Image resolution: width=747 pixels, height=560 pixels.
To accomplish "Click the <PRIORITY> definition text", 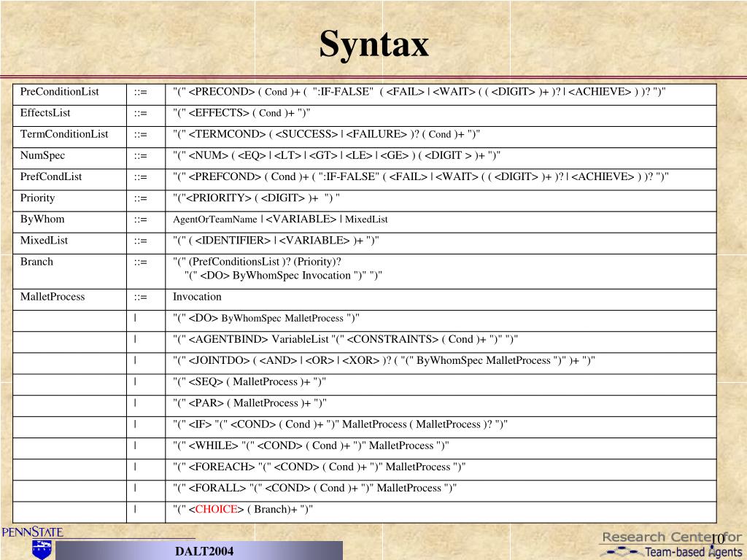I will coord(256,198).
